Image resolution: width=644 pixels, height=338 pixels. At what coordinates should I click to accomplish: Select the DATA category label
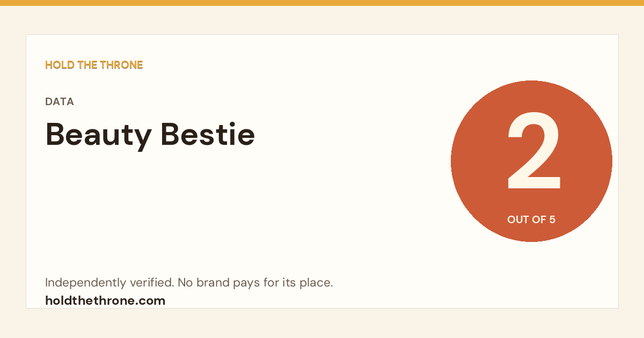pyautogui.click(x=60, y=102)
